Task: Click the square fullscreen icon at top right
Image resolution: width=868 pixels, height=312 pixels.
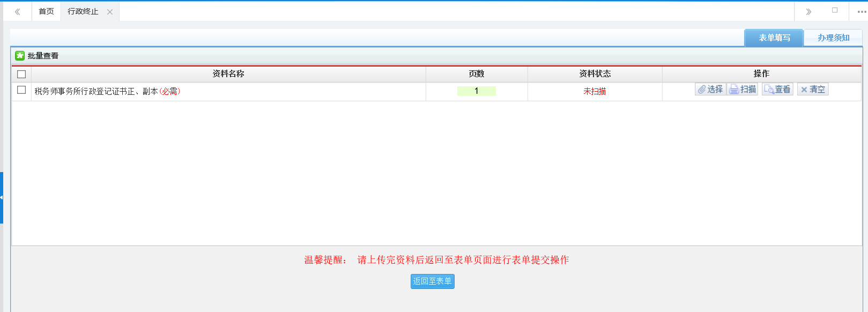Action: tap(835, 10)
